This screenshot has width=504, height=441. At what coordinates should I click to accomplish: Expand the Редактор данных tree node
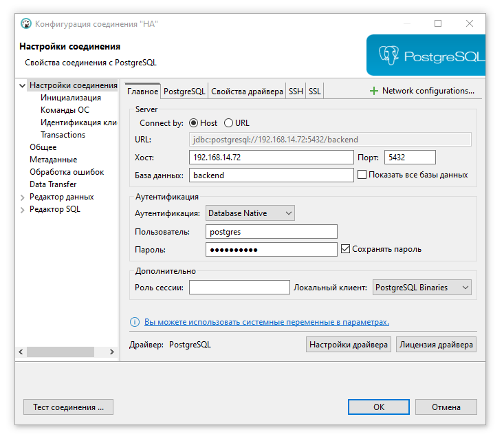(23, 197)
